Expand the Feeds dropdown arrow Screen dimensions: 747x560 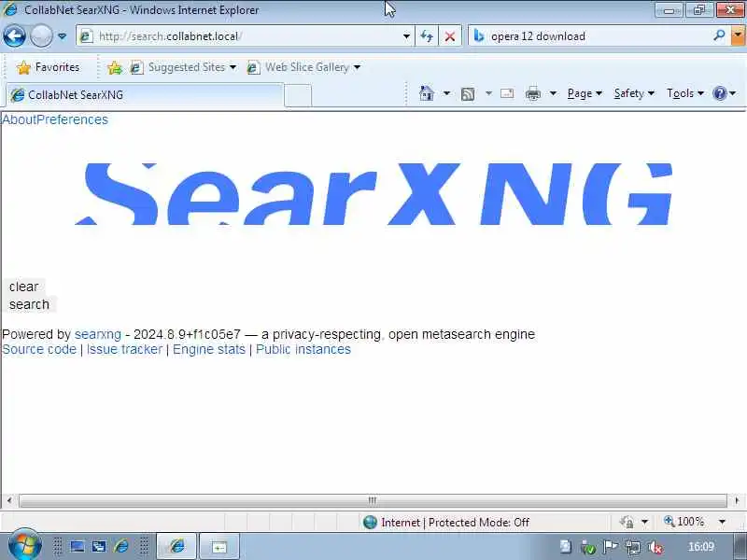[x=488, y=93]
